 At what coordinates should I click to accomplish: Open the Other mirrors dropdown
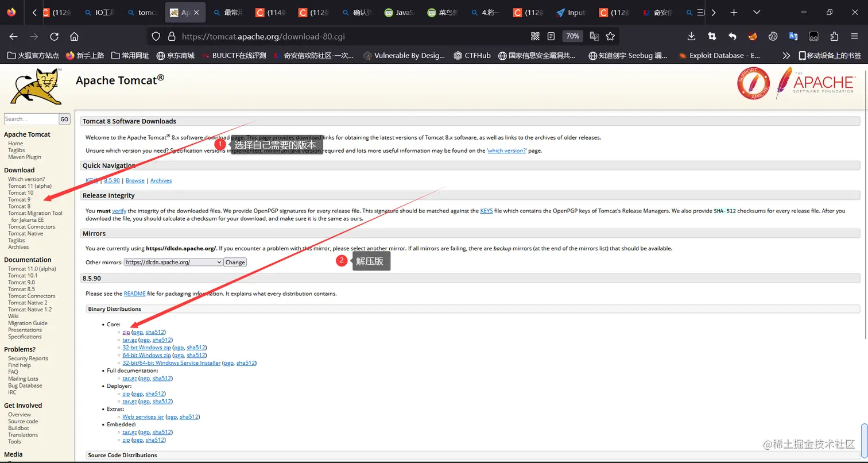pyautogui.click(x=173, y=262)
